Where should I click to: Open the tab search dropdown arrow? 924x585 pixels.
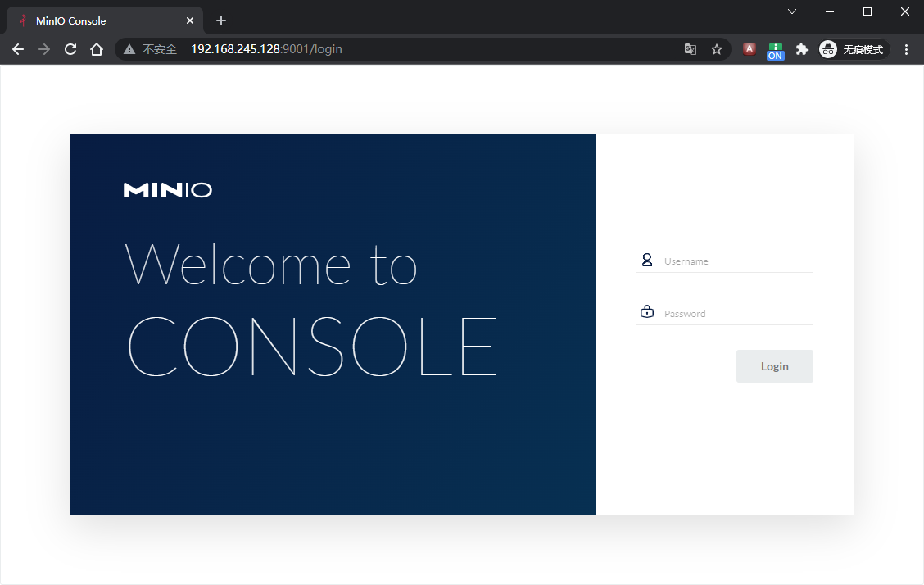tap(792, 11)
